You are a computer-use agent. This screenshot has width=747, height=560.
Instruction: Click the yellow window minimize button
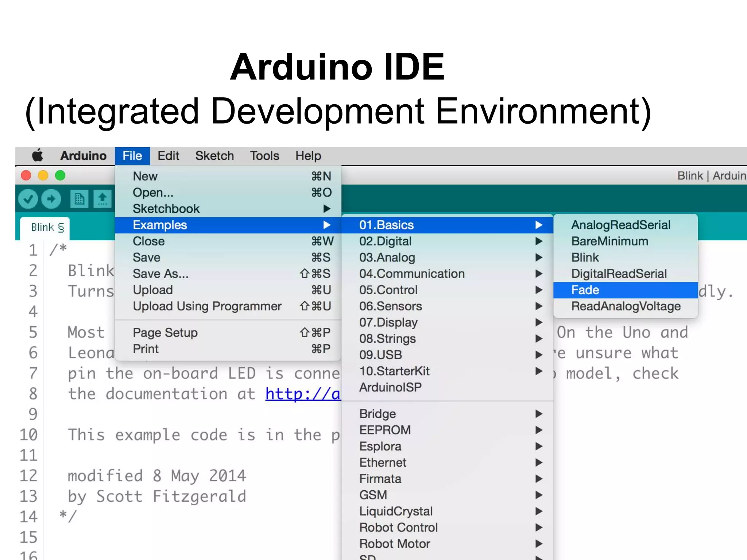(x=43, y=176)
